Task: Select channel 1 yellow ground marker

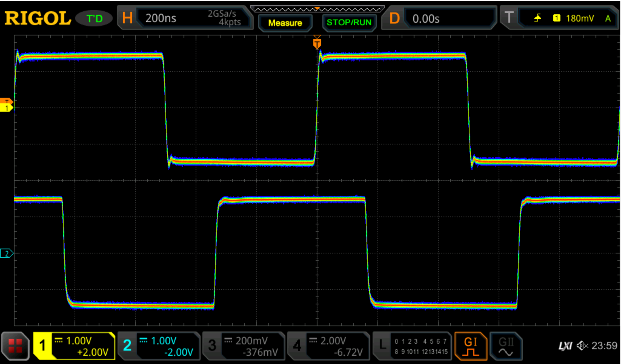Action: click(x=6, y=108)
